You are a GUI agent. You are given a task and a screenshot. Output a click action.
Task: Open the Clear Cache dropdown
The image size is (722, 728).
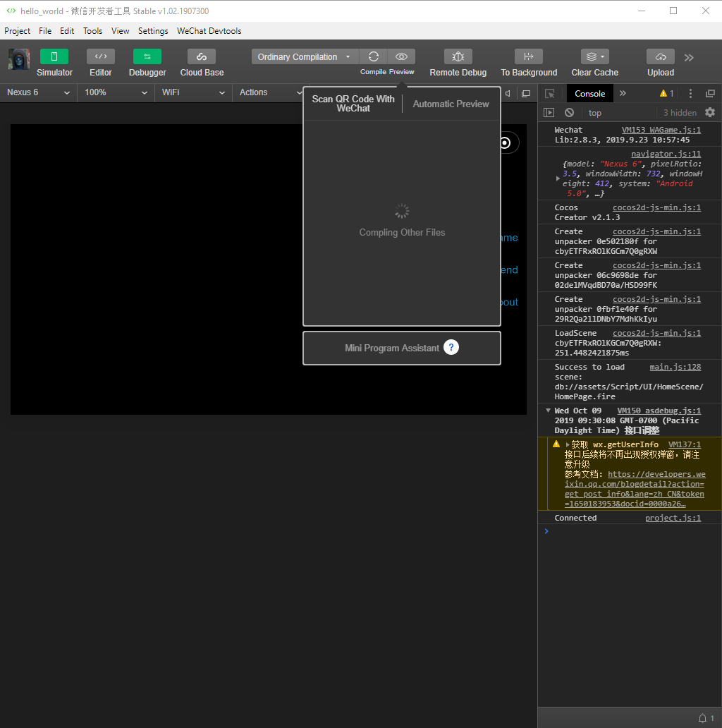595,56
